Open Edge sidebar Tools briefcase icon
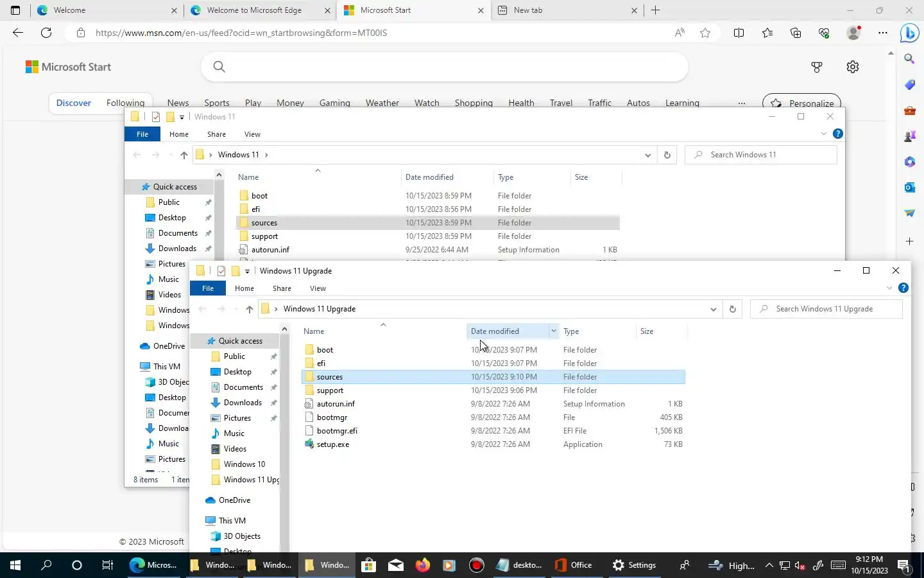This screenshot has height=578, width=924. tap(909, 110)
